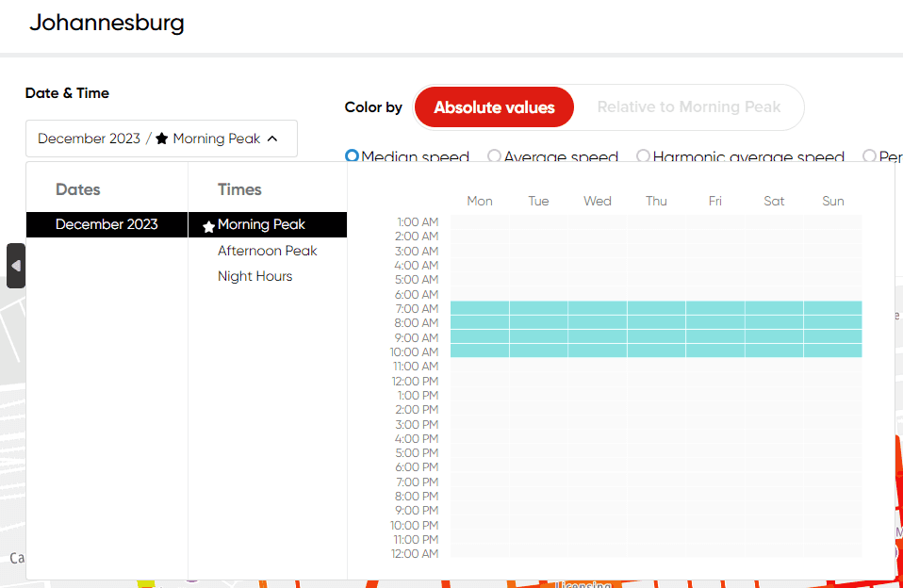903x588 pixels.
Task: Click the star icon beside Morning Peak
Action: [208, 226]
